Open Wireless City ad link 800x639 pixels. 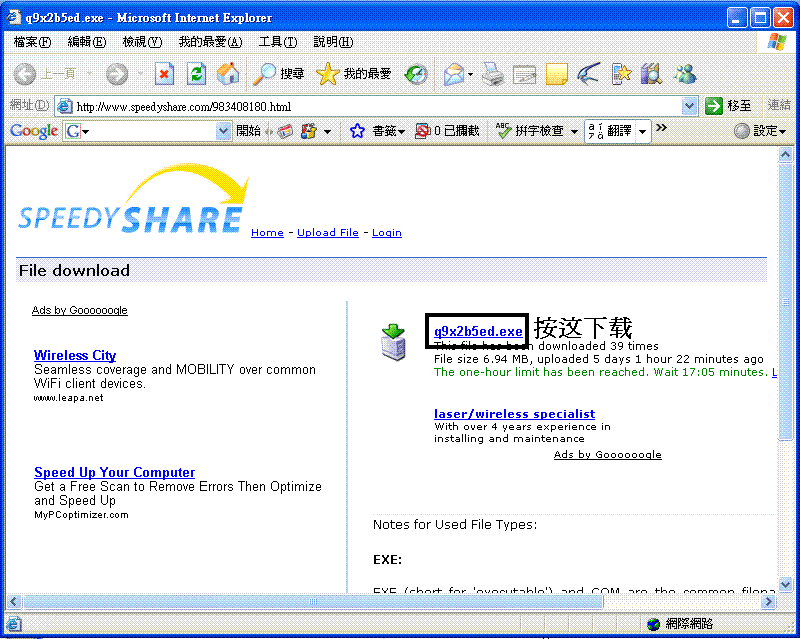75,355
